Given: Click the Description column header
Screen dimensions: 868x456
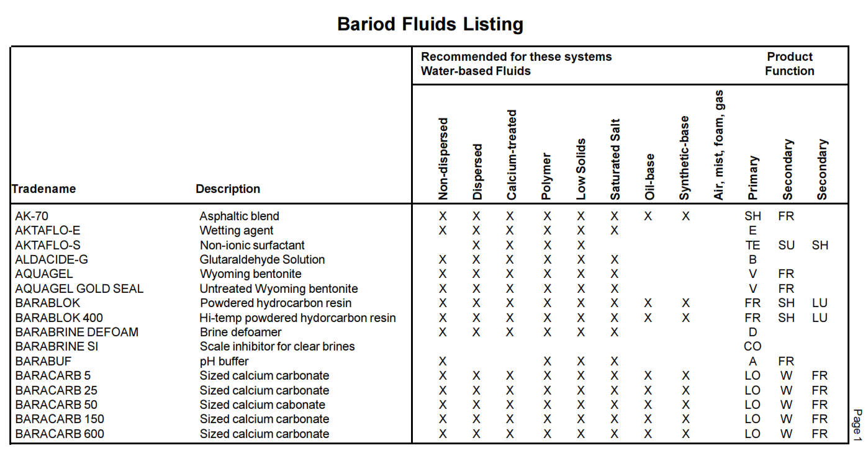Looking at the screenshot, I should click(228, 189).
